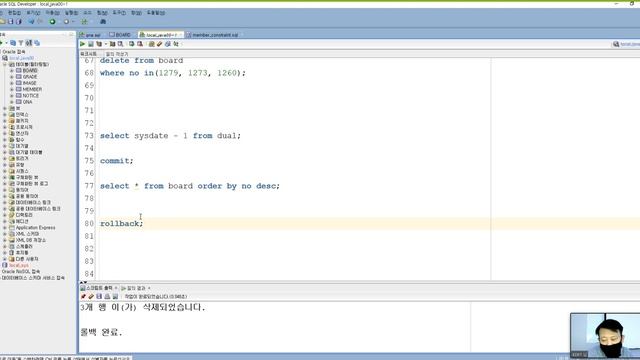Click the delete from board line 67

point(142,61)
